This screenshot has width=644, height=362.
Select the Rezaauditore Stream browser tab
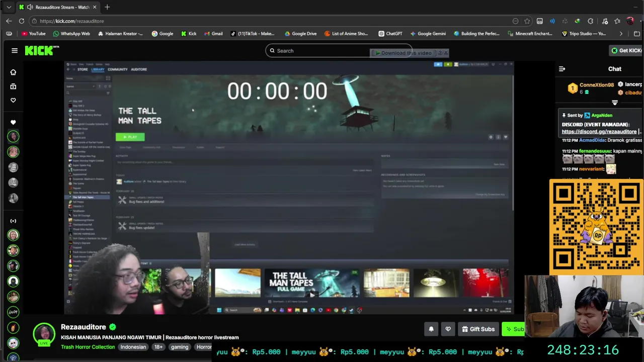click(x=58, y=7)
